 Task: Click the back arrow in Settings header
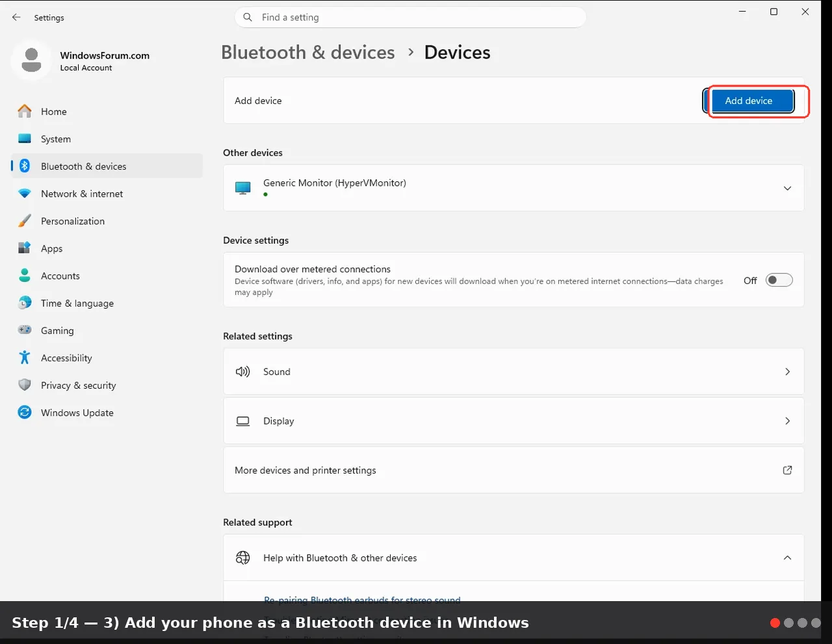16,18
